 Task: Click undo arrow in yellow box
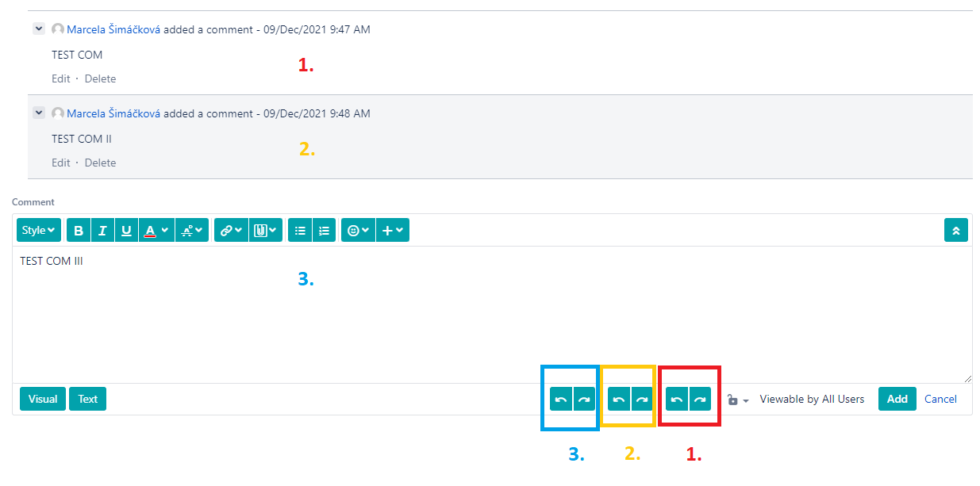[619, 399]
